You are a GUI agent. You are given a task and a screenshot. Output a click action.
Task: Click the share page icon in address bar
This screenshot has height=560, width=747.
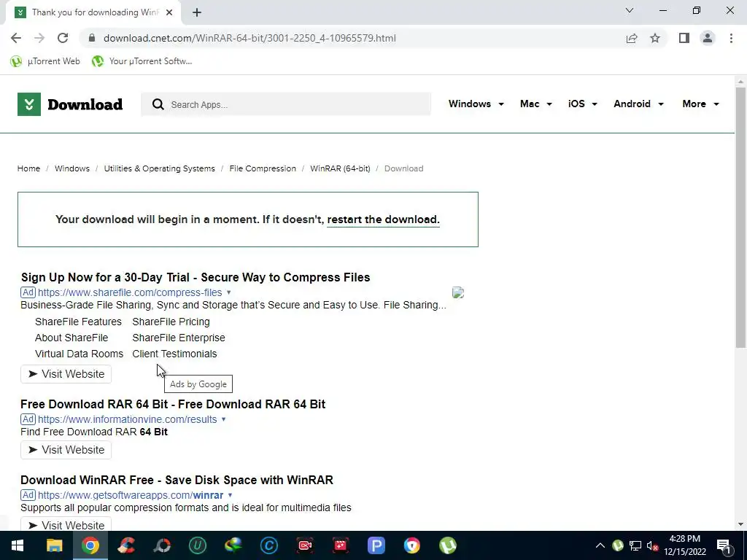632,38
